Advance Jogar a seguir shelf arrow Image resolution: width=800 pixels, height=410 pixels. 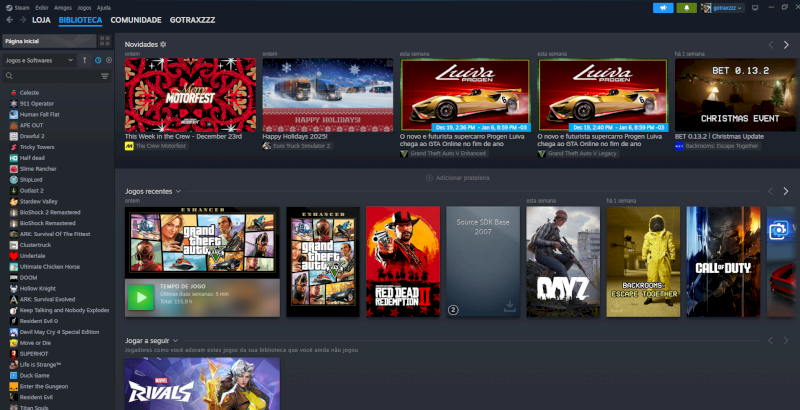coord(786,341)
